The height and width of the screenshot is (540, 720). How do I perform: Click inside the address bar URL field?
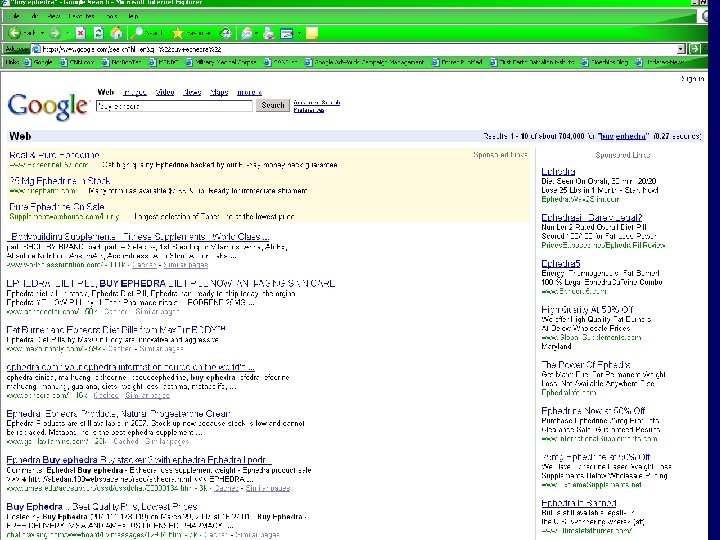tap(358, 49)
